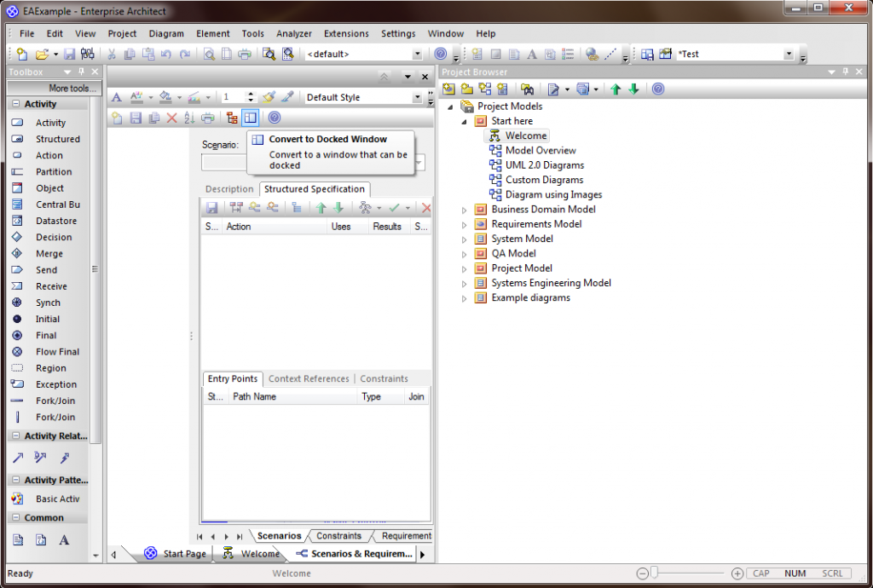Open the <default> combo box dropdown
The width and height of the screenshot is (873, 588).
click(417, 54)
